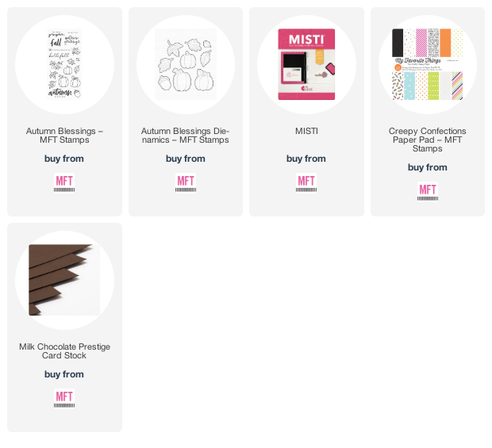Click 'buy from' under Autumn Blessings Die-namics
The image size is (492, 448).
click(x=186, y=159)
